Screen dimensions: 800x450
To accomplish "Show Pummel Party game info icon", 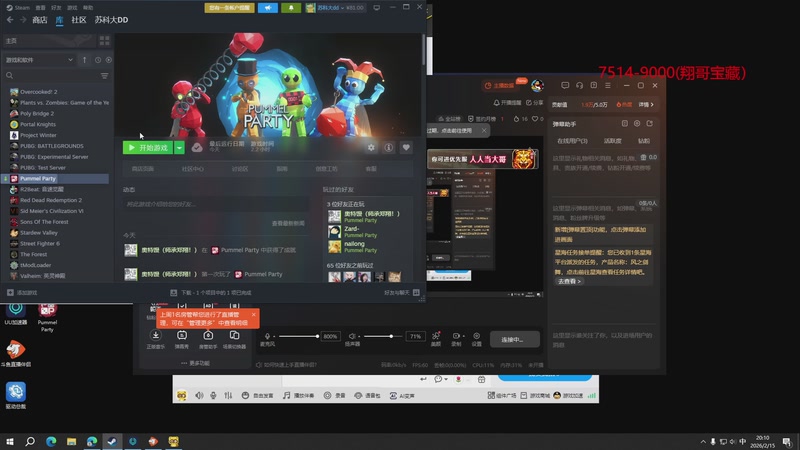I will (389, 147).
